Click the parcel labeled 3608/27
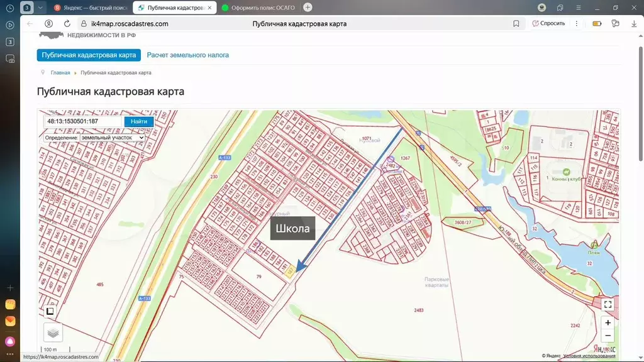Image resolution: width=644 pixels, height=362 pixels. (463, 222)
